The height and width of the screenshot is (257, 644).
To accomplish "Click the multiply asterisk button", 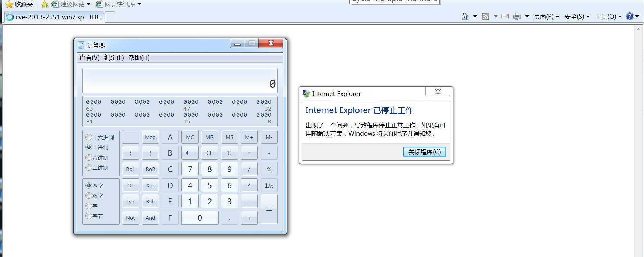I will (249, 185).
